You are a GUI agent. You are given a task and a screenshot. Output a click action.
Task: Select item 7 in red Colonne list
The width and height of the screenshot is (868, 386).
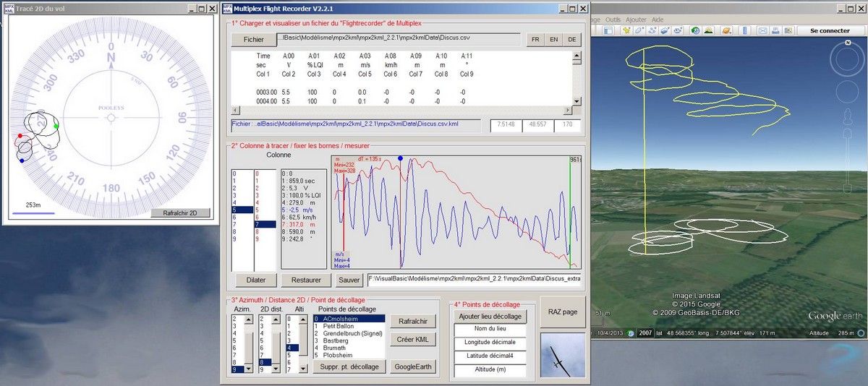265,225
